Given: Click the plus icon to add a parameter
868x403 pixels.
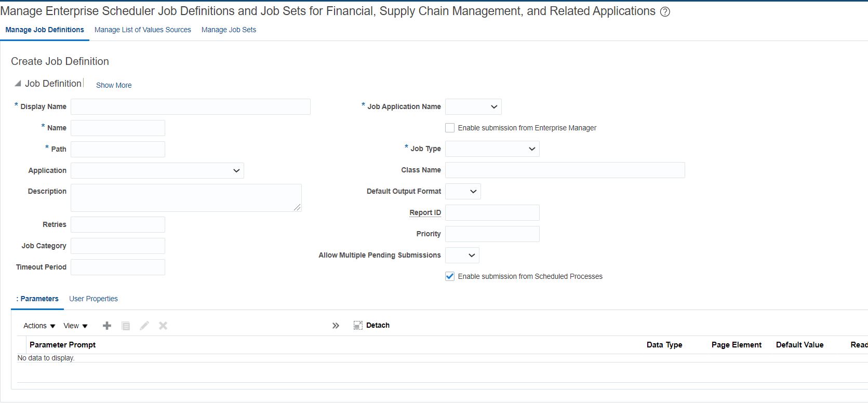Looking at the screenshot, I should (107, 326).
